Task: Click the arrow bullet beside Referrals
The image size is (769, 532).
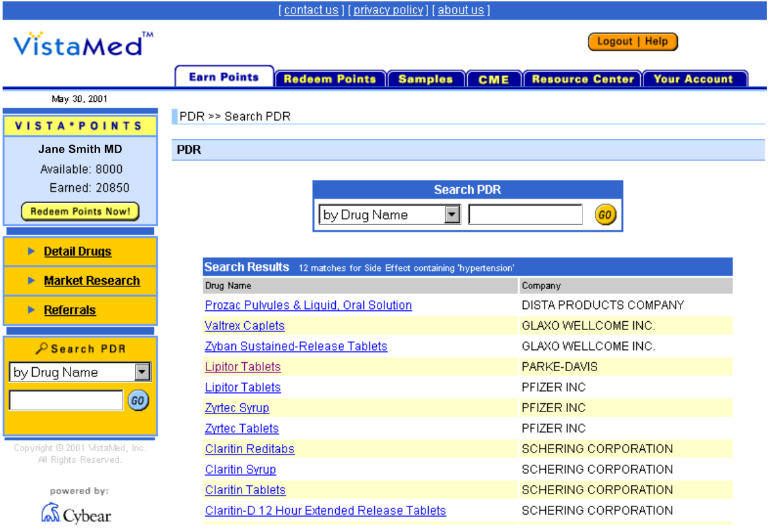Action: click(31, 310)
